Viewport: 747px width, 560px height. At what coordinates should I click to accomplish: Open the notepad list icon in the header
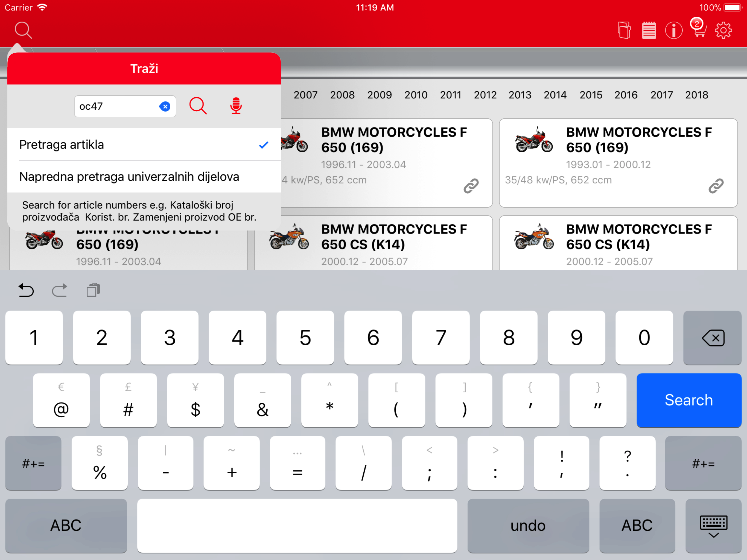[649, 30]
